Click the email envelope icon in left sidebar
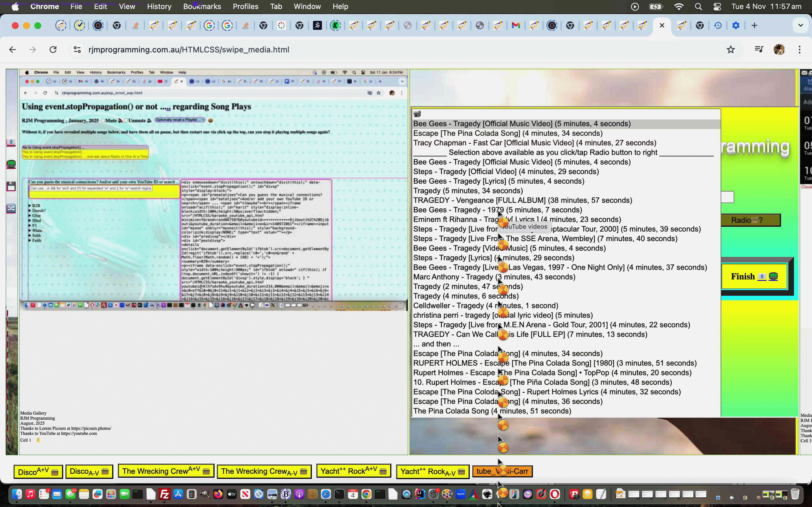 tap(11, 142)
